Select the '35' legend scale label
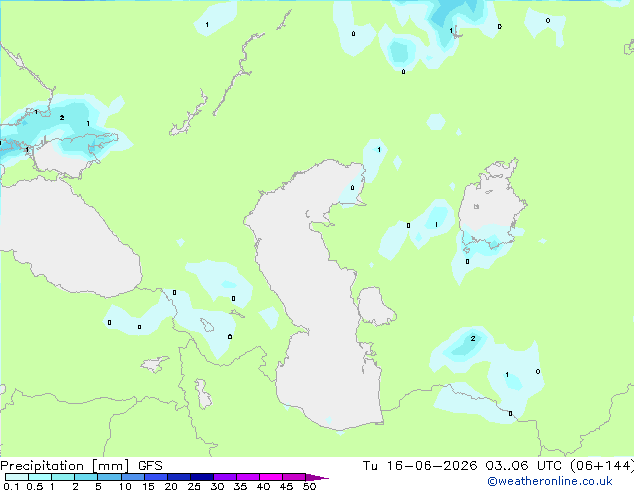The width and height of the screenshot is (634, 490). pyautogui.click(x=240, y=486)
